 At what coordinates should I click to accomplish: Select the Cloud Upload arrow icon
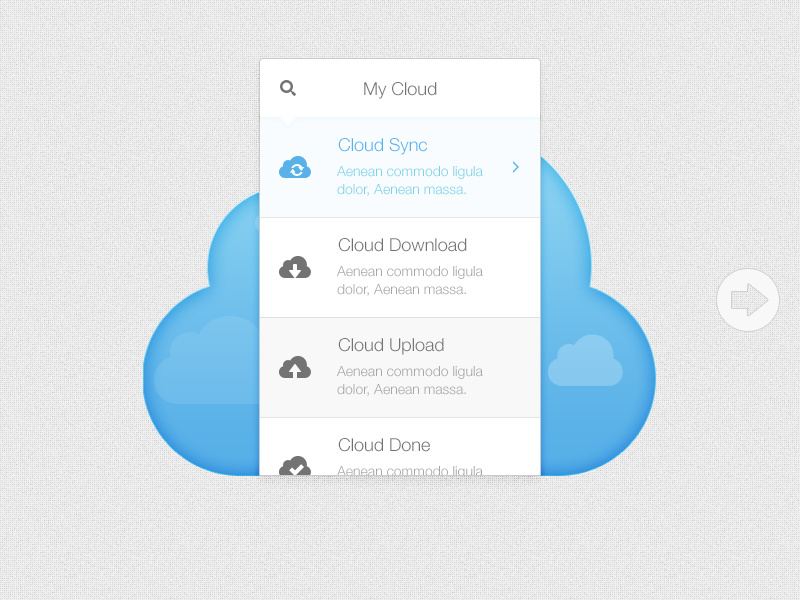point(295,367)
